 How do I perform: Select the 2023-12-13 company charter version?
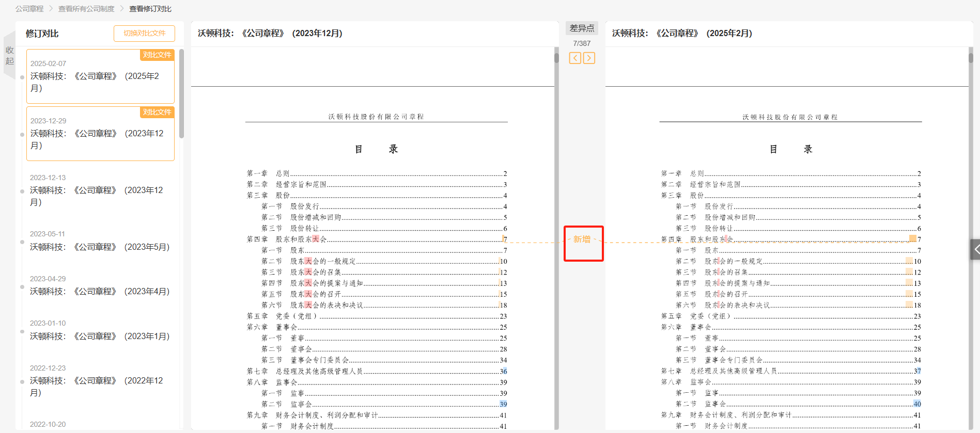100,190
